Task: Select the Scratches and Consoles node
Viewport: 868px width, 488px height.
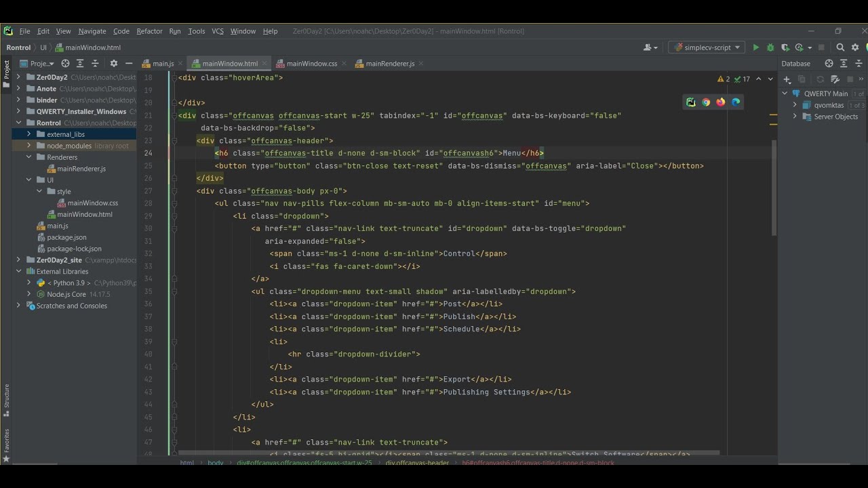Action: click(x=71, y=306)
